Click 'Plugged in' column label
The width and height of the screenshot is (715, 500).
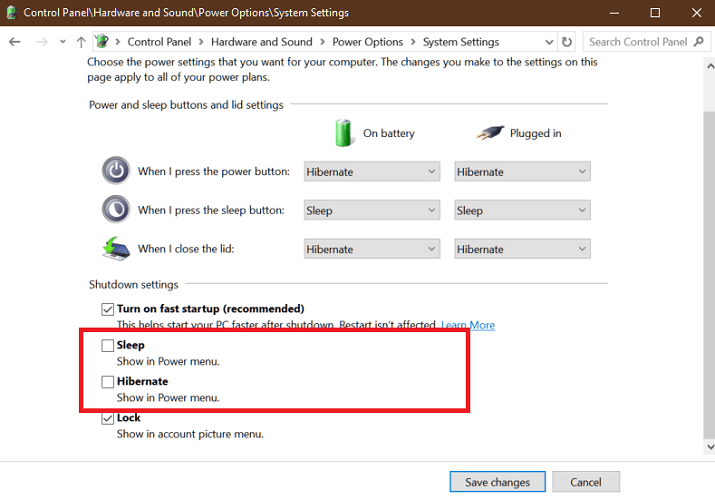536,133
